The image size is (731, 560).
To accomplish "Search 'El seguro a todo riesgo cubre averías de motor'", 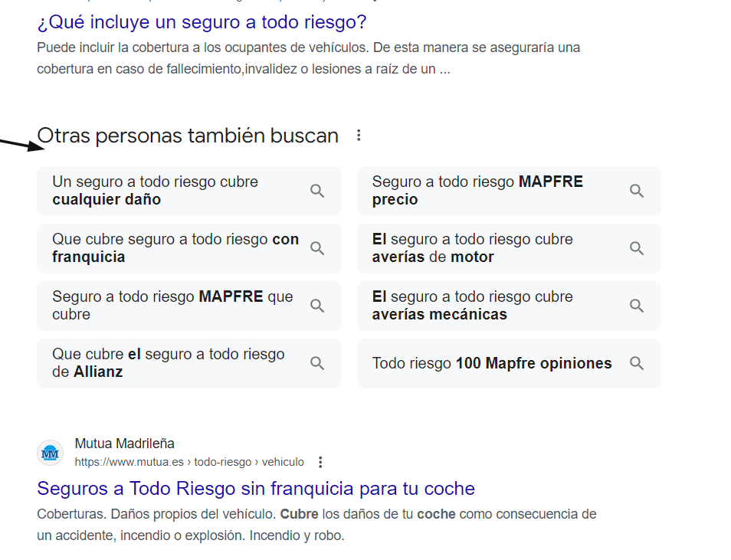I will 509,248.
